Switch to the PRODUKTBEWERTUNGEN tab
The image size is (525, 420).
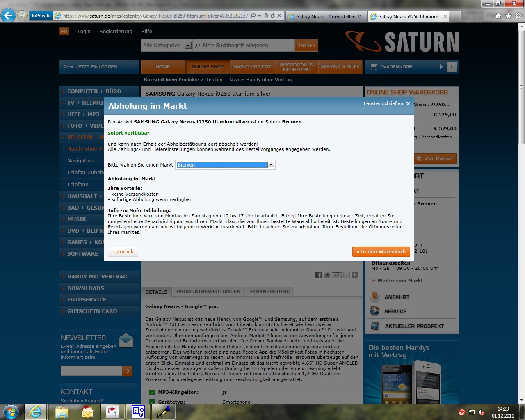208,292
